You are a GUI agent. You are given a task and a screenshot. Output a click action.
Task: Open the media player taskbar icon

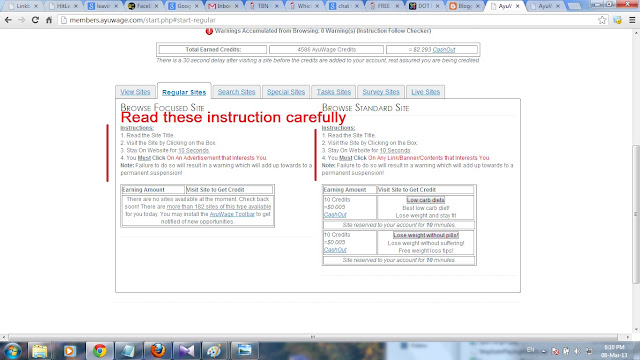(69, 351)
